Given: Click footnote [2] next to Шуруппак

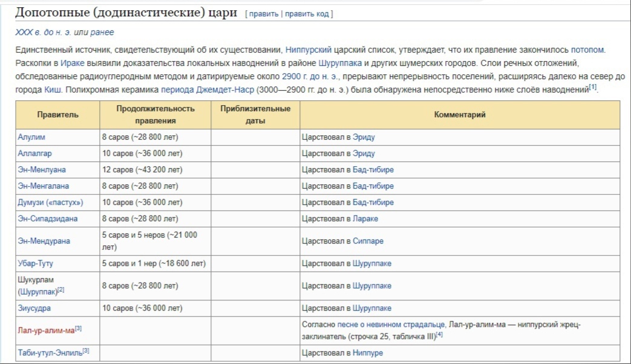Looking at the screenshot, I should pos(60,290).
